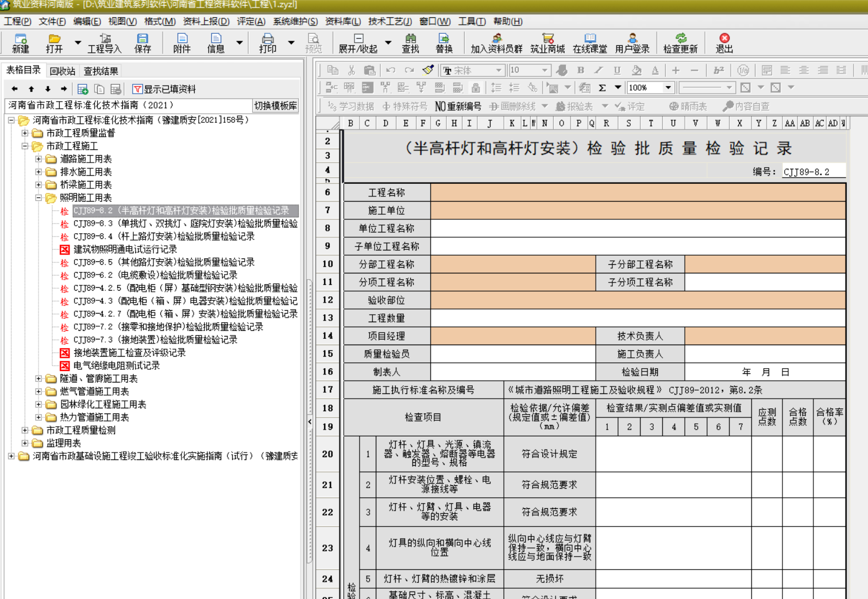Click the add tree node icon
Screen dimensions: 868x599
pyautogui.click(x=83, y=89)
